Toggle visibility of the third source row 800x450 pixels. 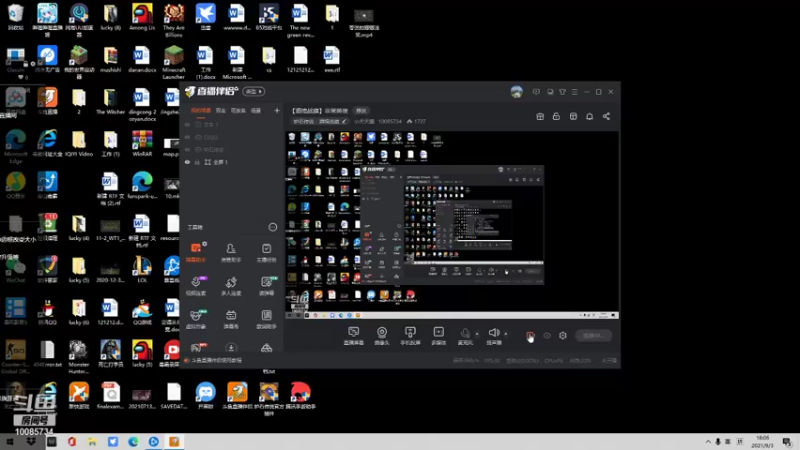pyautogui.click(x=187, y=149)
